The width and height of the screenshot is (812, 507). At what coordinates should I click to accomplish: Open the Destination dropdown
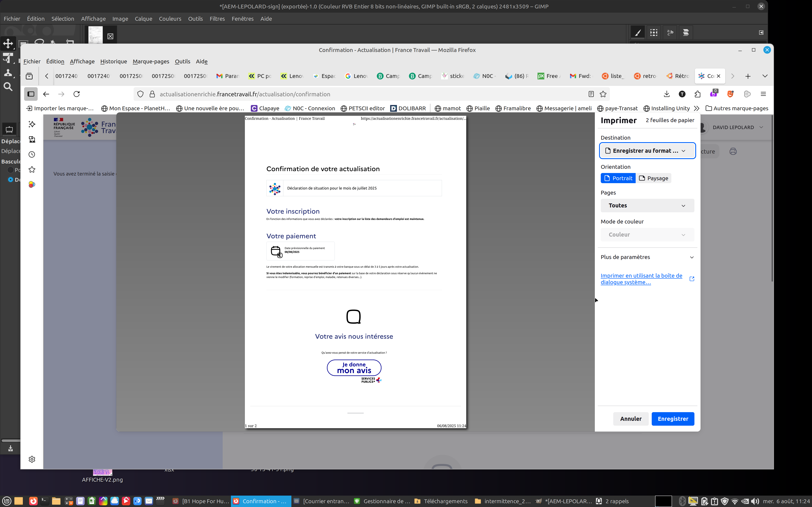click(x=647, y=151)
